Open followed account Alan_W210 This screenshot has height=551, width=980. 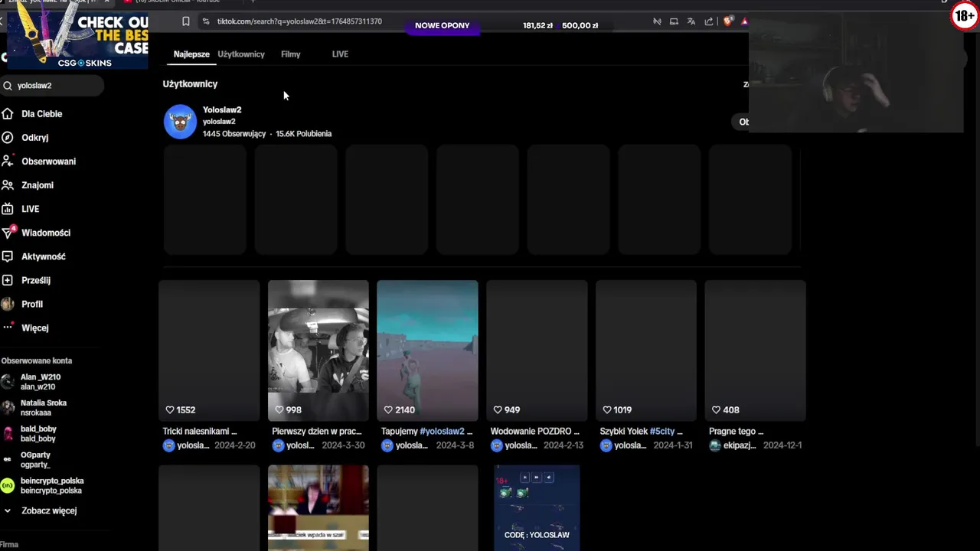31,382
